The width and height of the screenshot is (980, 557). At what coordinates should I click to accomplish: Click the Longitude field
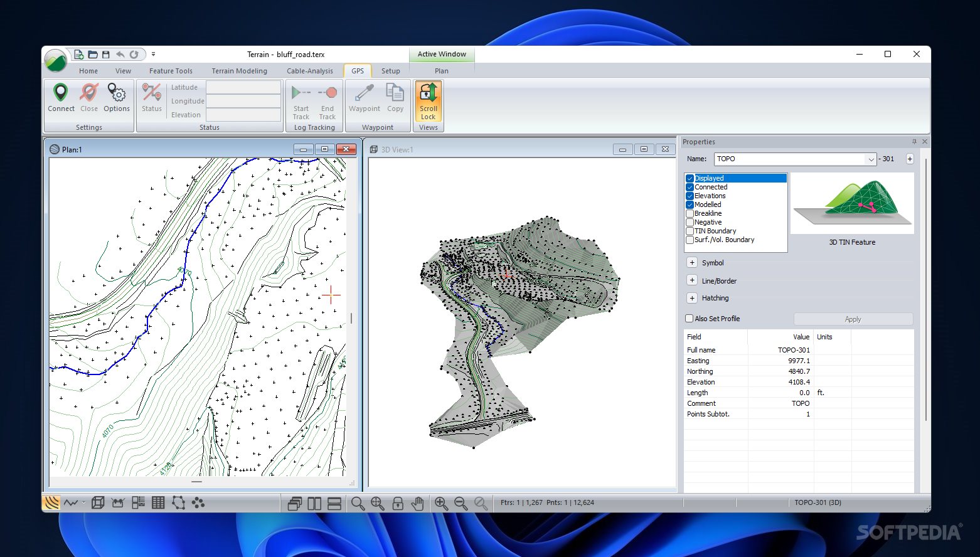(x=243, y=101)
